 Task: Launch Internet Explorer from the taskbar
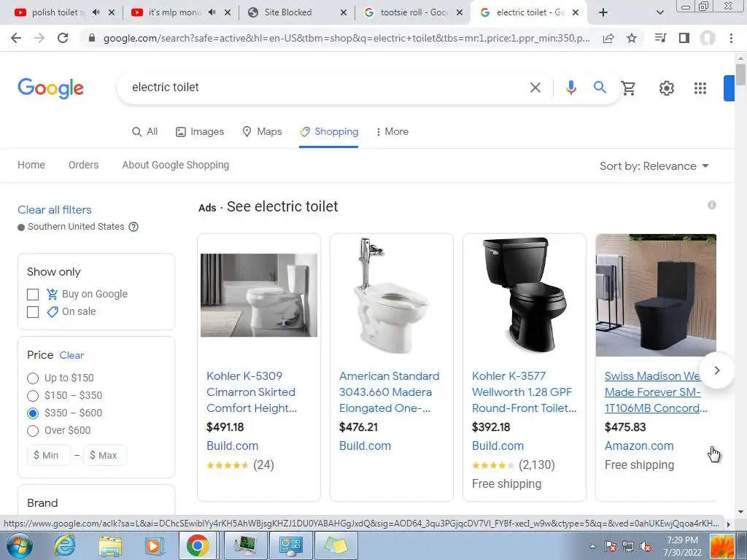coord(64,545)
